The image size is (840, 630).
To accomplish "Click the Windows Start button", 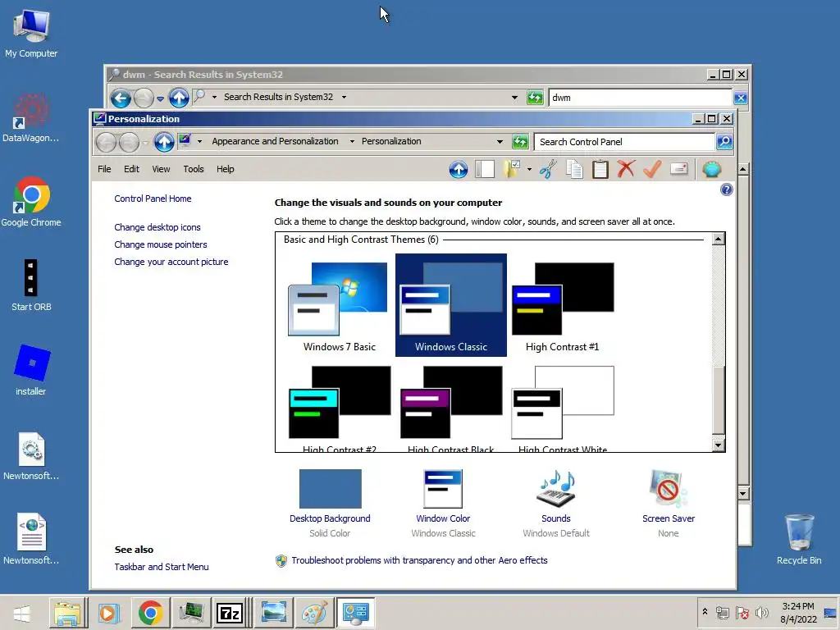I will 22,614.
